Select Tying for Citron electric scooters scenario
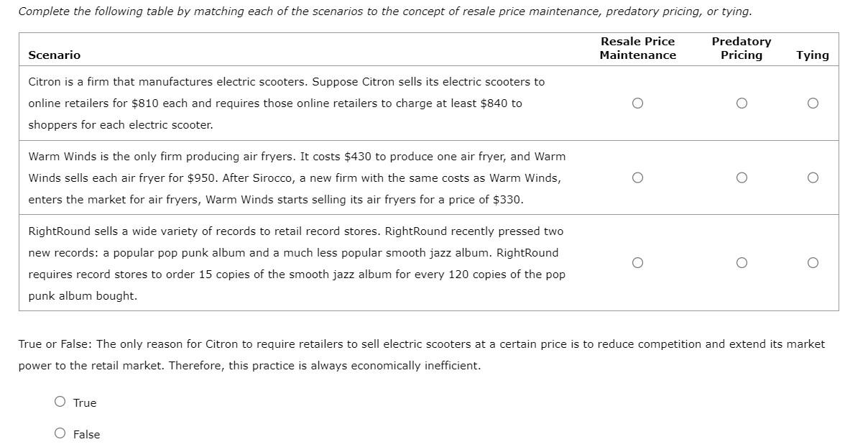This screenshot has height=447, width=868. (x=813, y=103)
